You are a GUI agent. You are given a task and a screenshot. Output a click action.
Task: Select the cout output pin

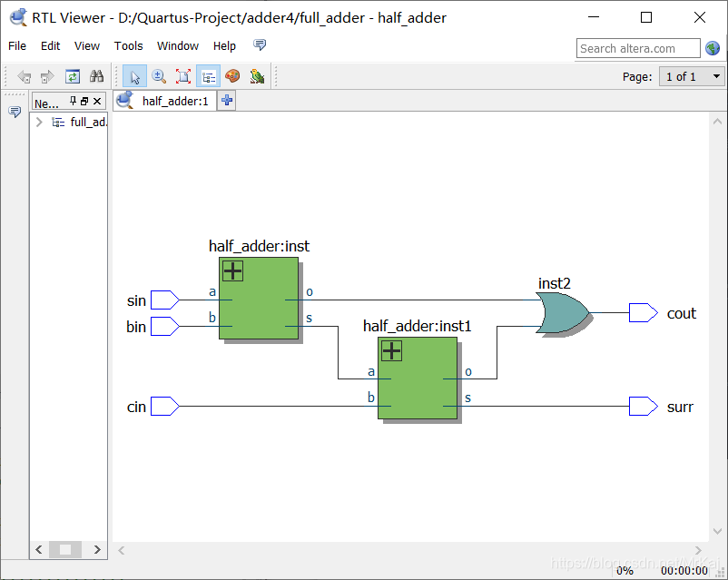pyautogui.click(x=643, y=313)
